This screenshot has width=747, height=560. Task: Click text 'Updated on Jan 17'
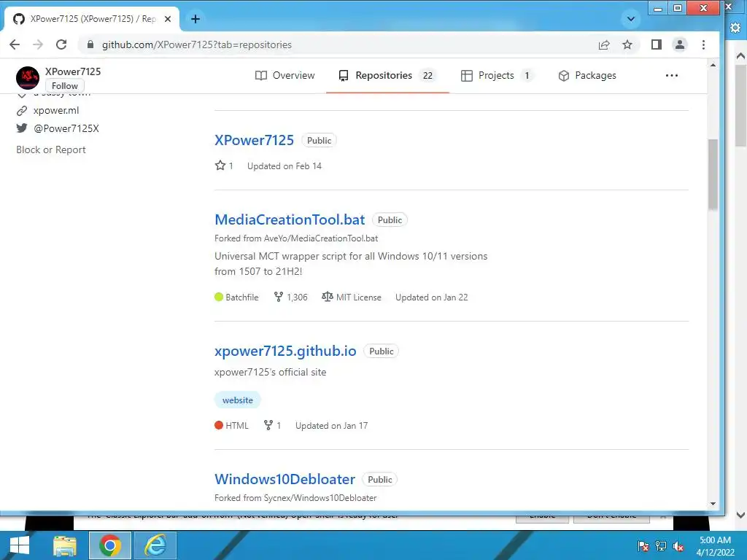tap(332, 426)
